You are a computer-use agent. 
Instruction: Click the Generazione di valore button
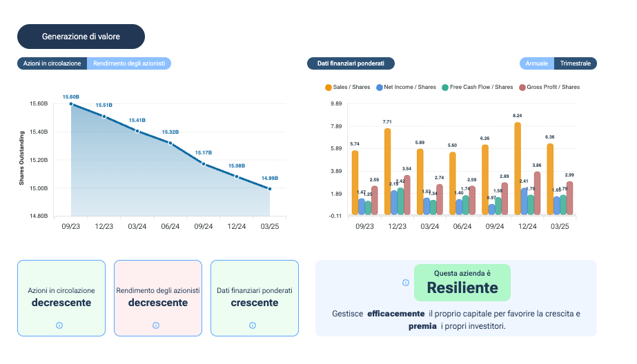(x=81, y=37)
